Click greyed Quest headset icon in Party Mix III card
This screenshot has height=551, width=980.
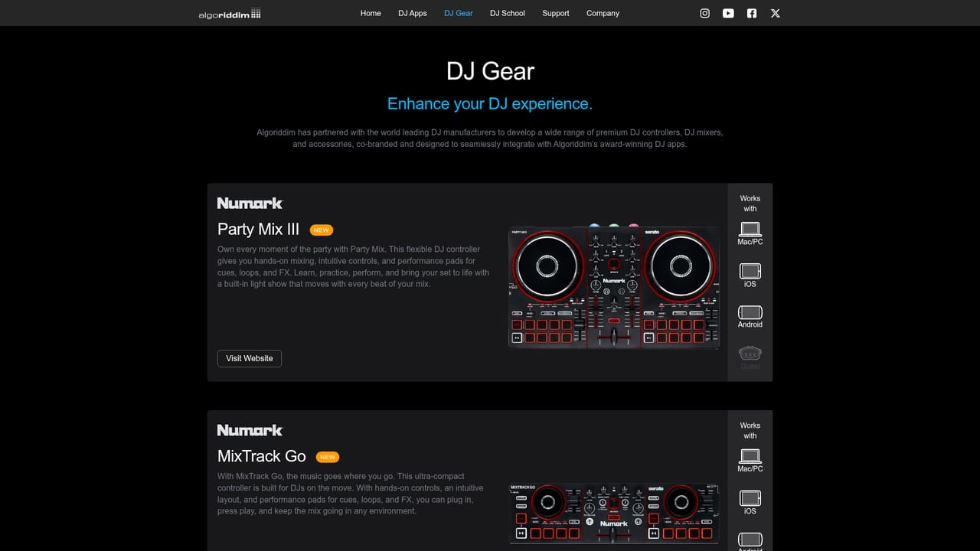point(750,353)
